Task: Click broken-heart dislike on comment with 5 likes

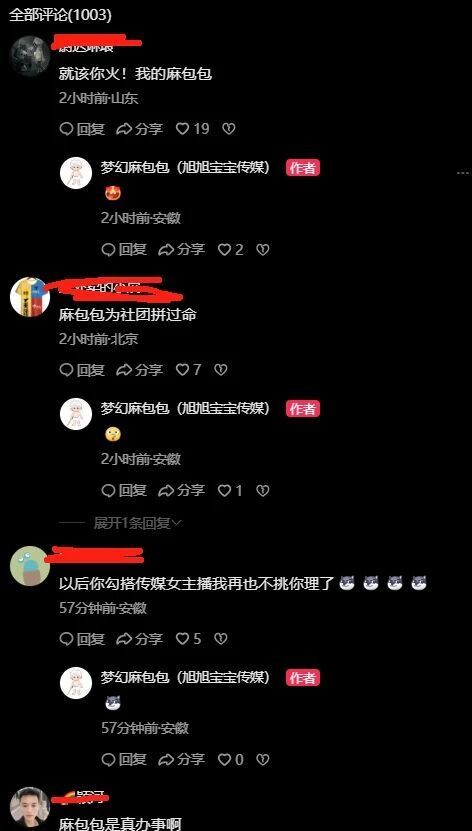Action: (220, 639)
